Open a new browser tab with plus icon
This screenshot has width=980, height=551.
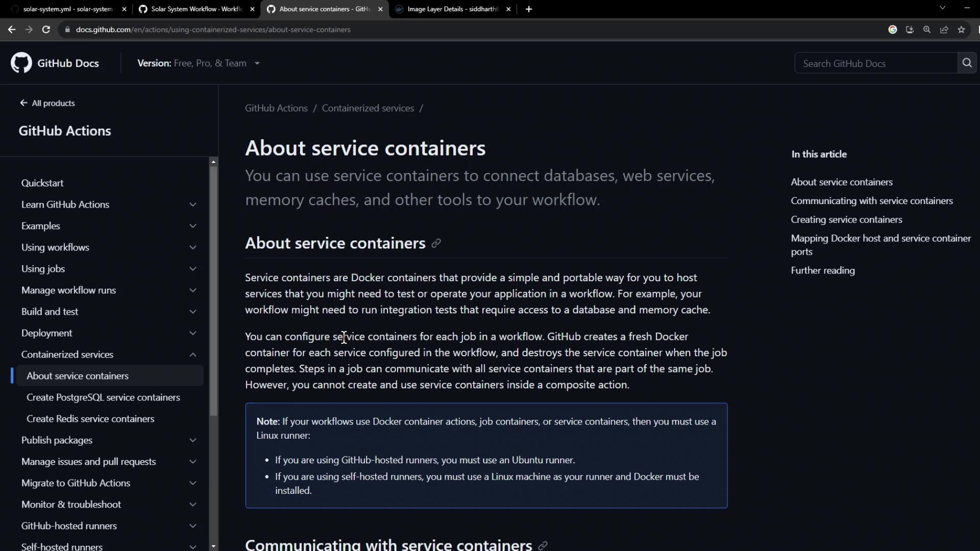[529, 9]
